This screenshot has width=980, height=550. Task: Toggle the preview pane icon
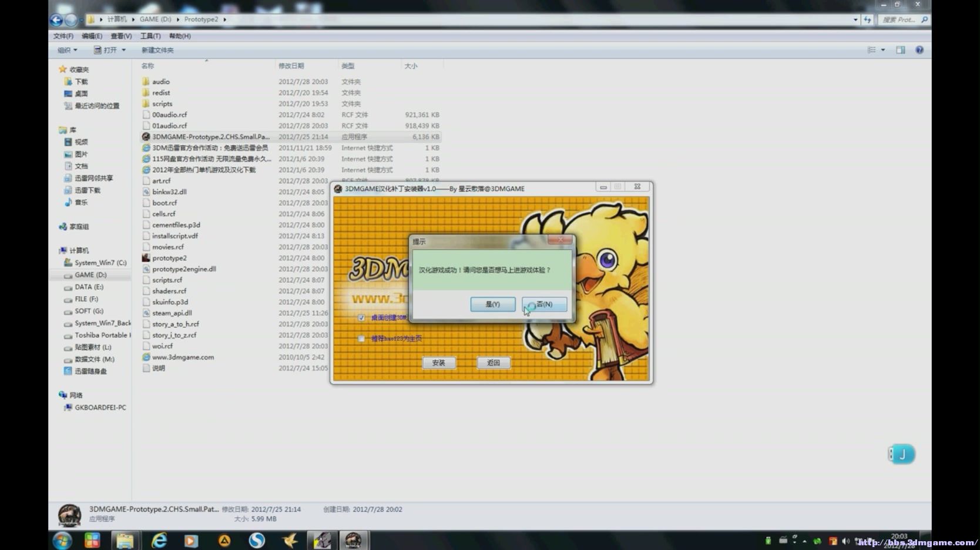coord(900,50)
